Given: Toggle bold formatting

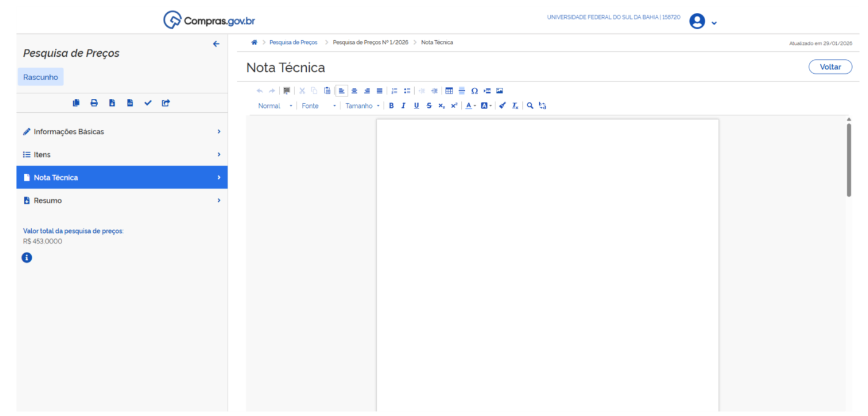Looking at the screenshot, I should 391,106.
